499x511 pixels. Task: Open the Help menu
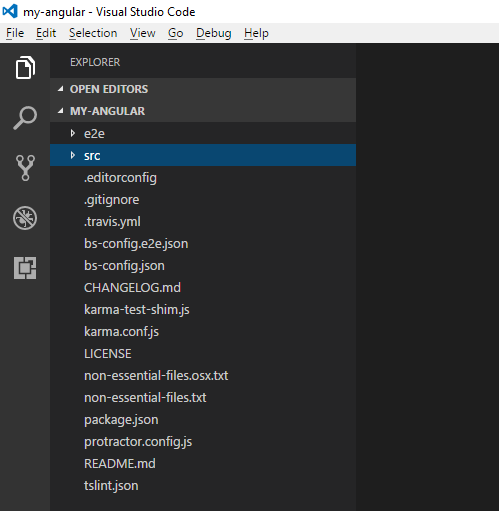tap(256, 33)
